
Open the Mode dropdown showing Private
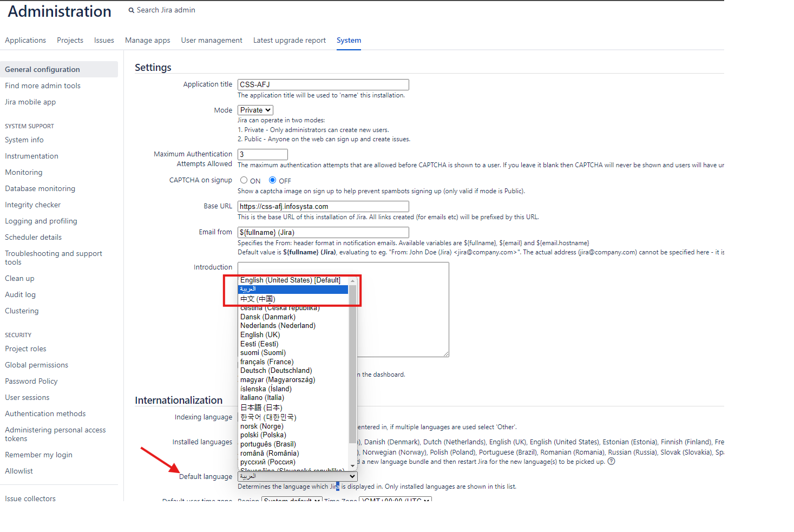point(255,110)
